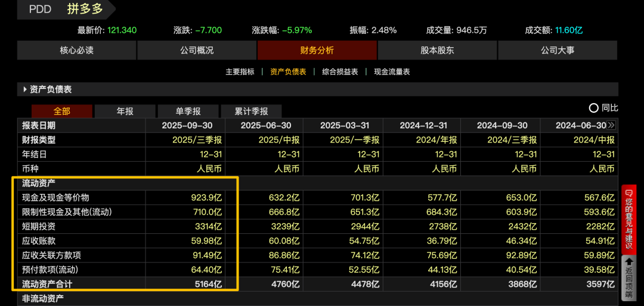Click the 流动资产合计 row label

[47, 285]
